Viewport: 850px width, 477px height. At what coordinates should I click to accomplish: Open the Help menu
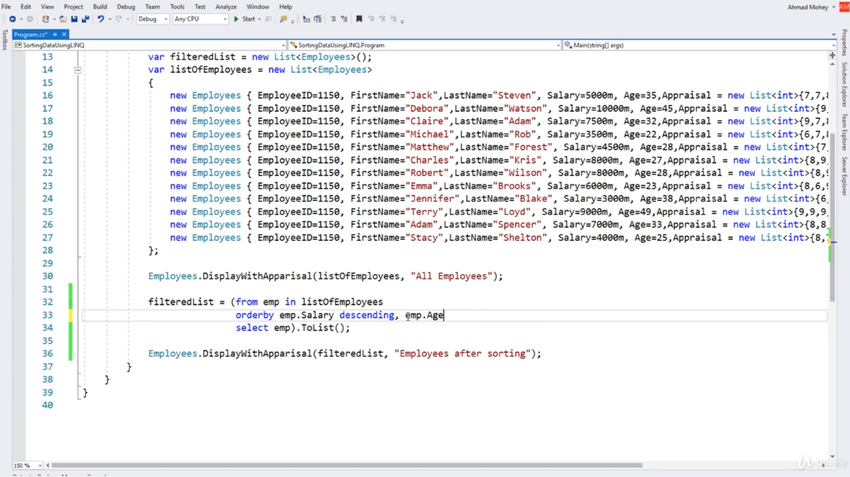click(x=285, y=7)
